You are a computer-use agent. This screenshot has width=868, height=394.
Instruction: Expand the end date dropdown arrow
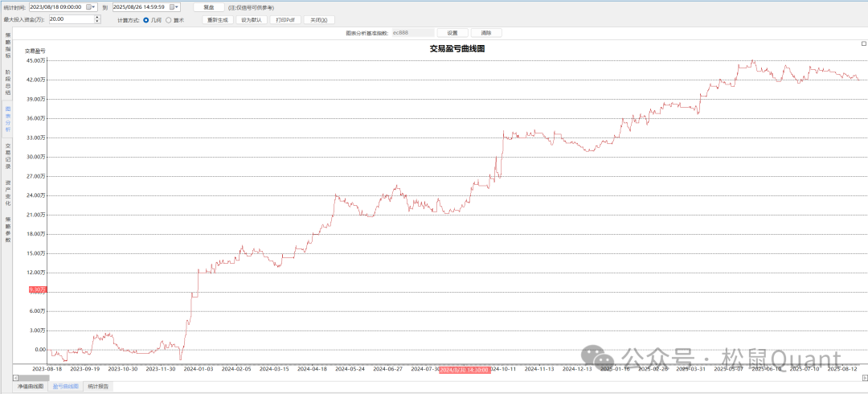[x=178, y=6]
